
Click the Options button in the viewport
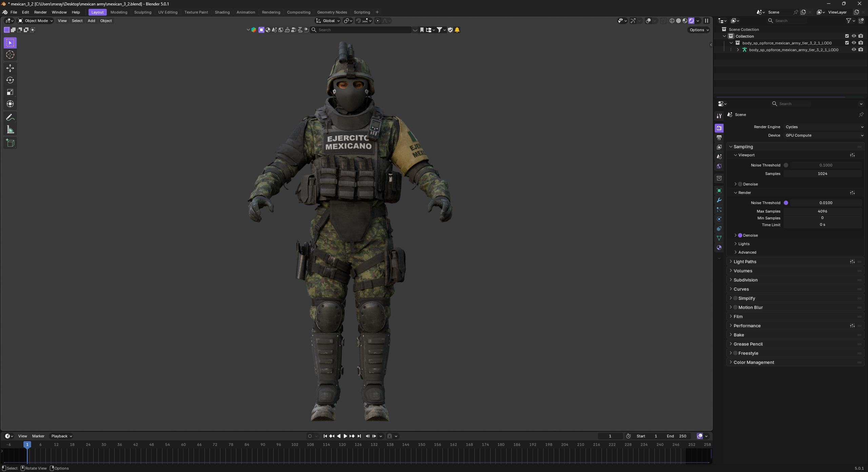point(699,30)
